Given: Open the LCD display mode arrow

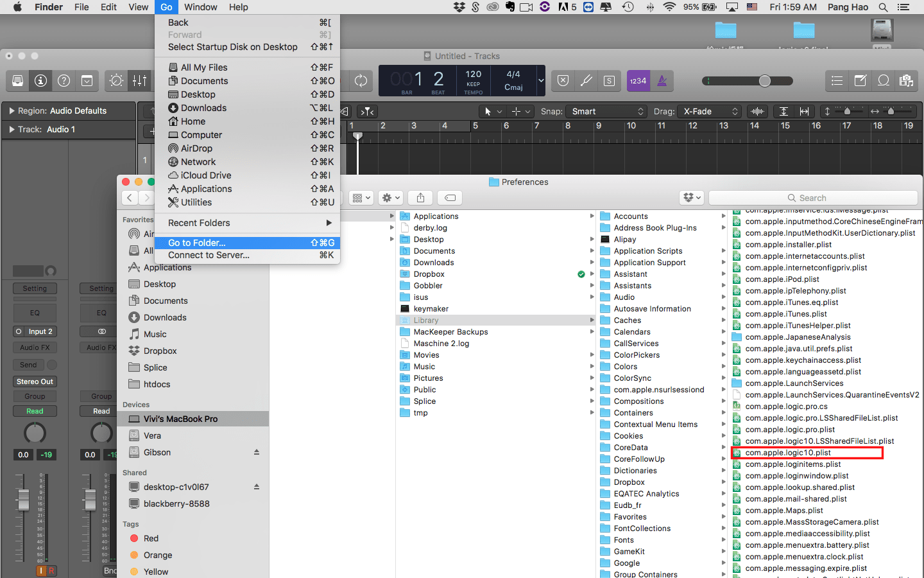Looking at the screenshot, I should tap(541, 81).
